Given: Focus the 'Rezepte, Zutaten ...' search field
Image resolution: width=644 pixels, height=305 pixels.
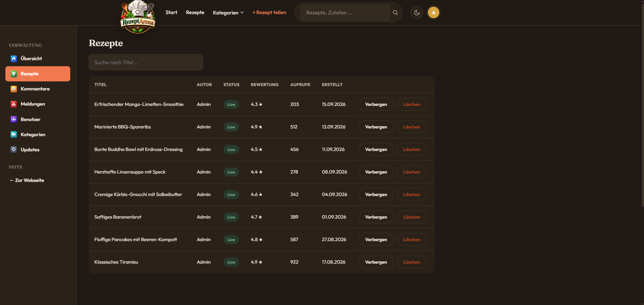Looking at the screenshot, I should (345, 12).
